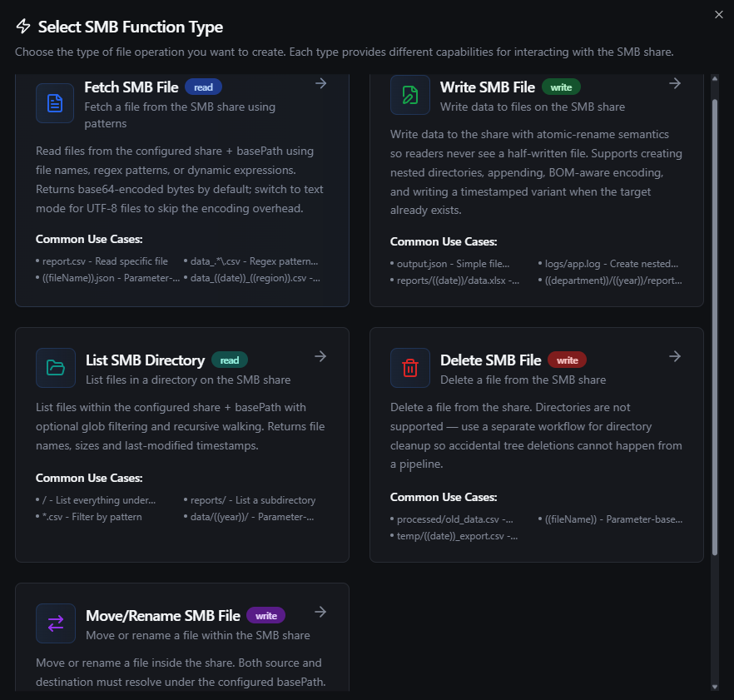Click the scrollbar up arrow
Image resolution: width=734 pixels, height=700 pixels.
[x=715, y=79]
